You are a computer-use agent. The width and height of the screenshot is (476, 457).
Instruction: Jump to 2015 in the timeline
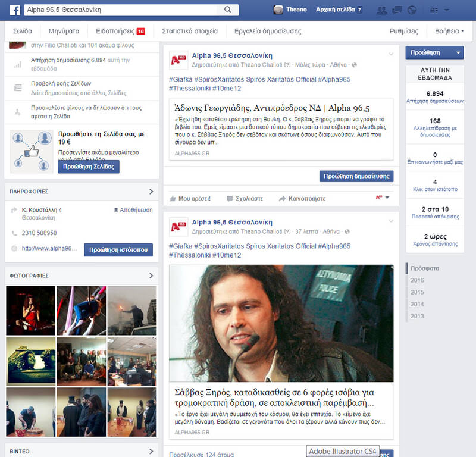417,292
